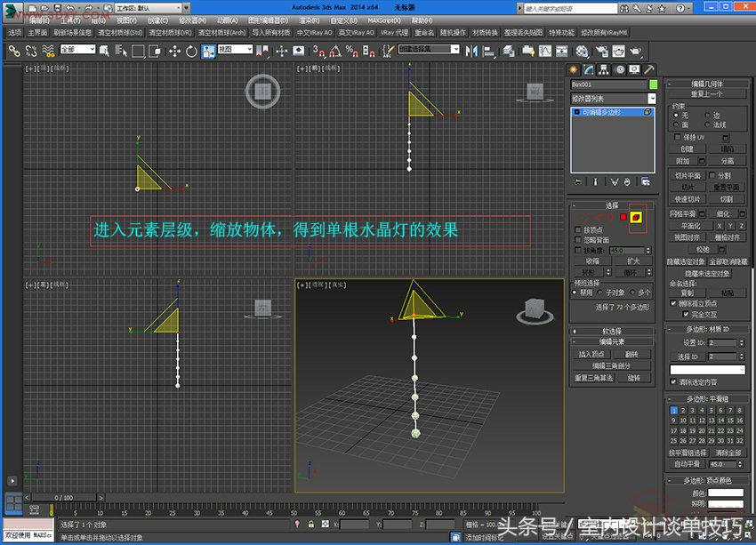756x545 pixels.
Task: Toggle the By Vertex checkbox
Action: pyautogui.click(x=576, y=228)
